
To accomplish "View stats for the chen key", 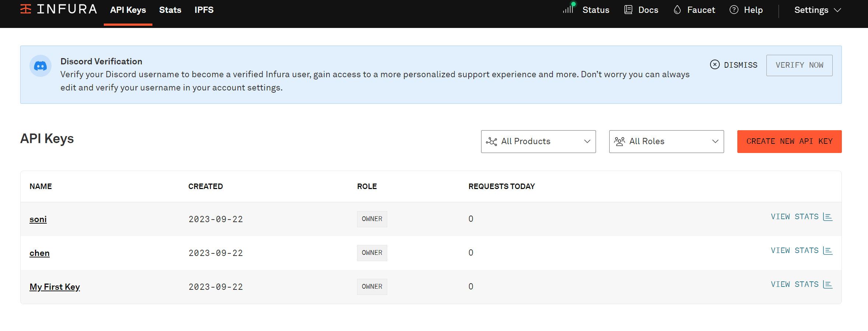I will pos(801,250).
